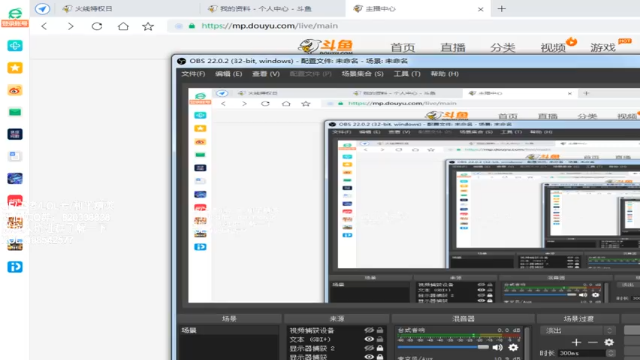Select the 文本 (GDI+) source row
The width and height of the screenshot is (640, 360).
pyautogui.click(x=336, y=339)
